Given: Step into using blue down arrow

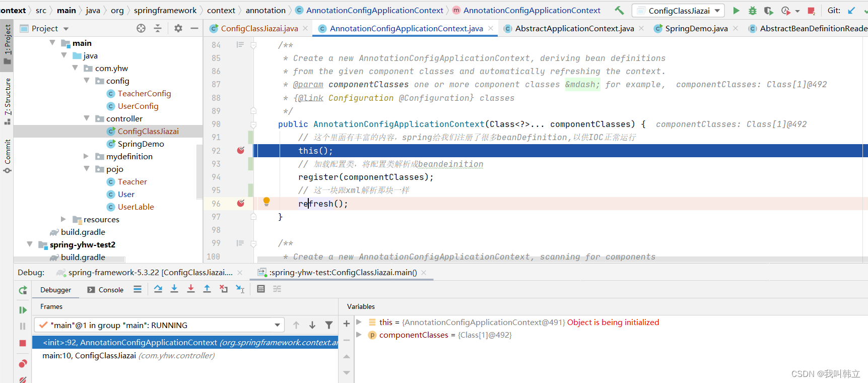Looking at the screenshot, I should pos(174,289).
